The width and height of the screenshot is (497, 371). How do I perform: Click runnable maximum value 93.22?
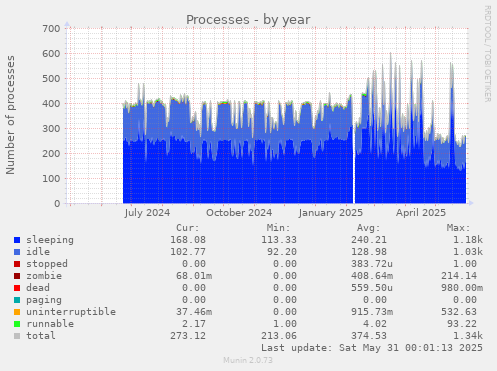coord(462,324)
